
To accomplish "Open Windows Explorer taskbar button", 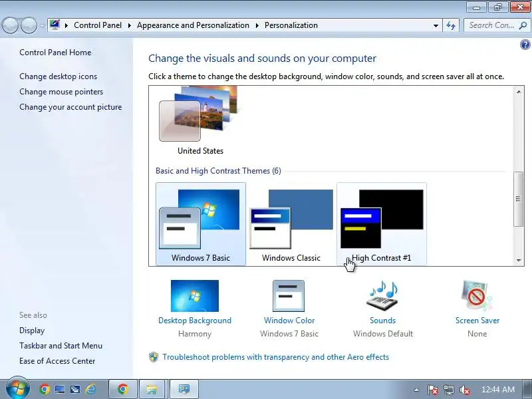I will pyautogui.click(x=152, y=389).
